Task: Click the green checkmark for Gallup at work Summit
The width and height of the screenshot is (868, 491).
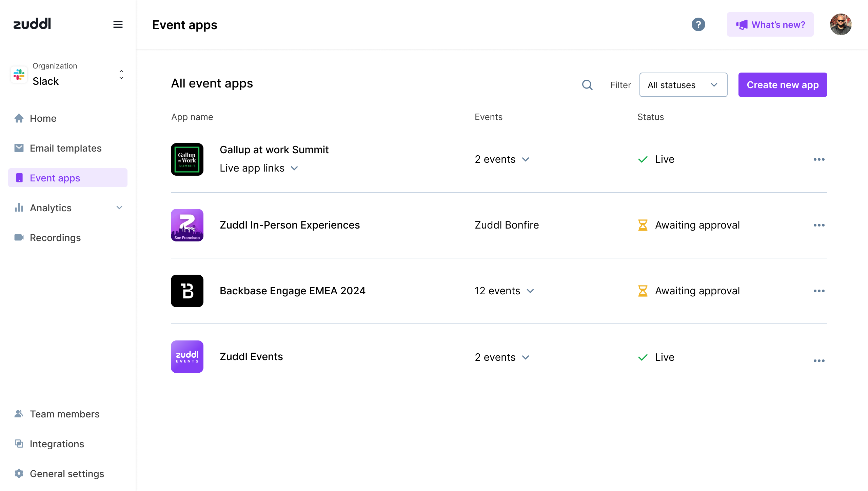Action: [x=643, y=159]
